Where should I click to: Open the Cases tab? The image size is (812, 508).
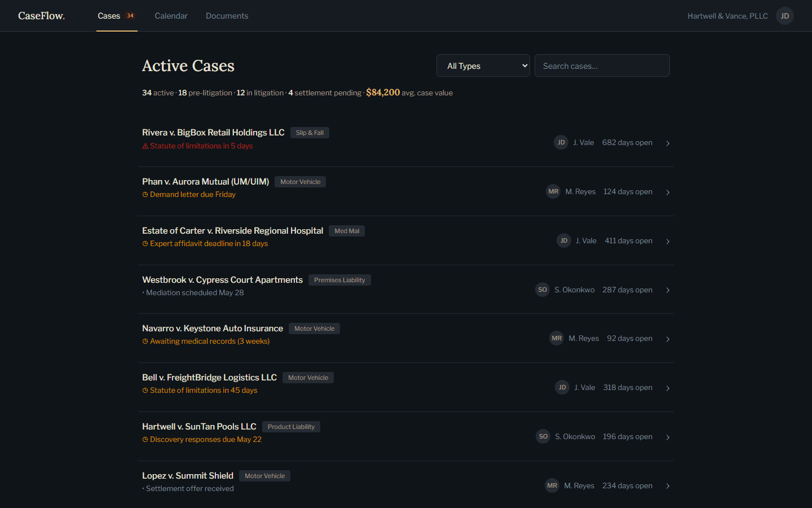pos(117,16)
